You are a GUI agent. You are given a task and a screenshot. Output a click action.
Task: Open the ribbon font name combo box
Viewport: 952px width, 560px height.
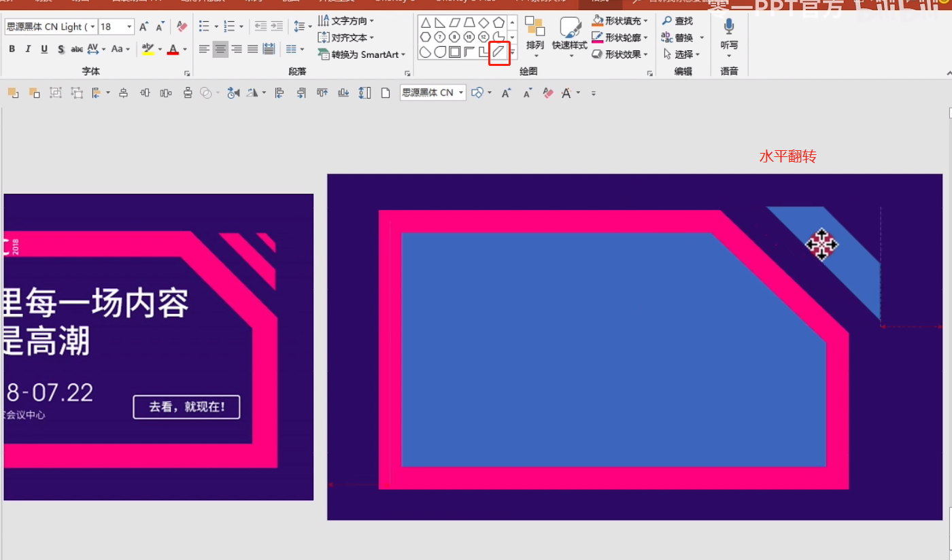click(51, 27)
